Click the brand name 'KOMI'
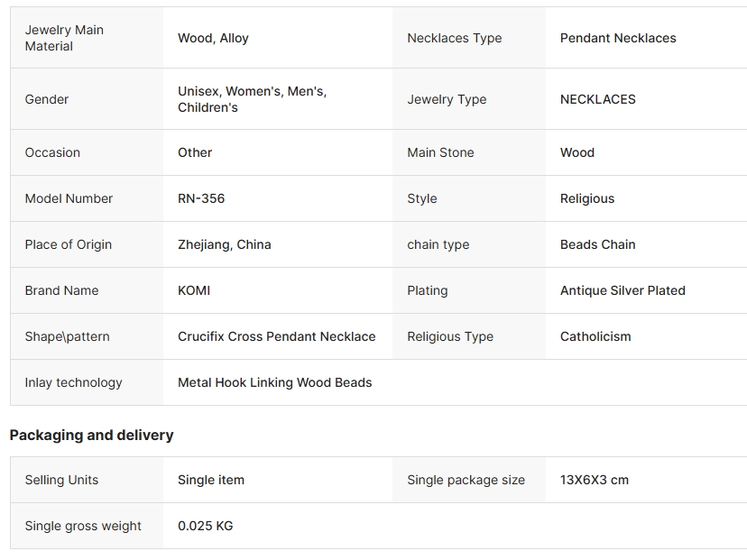 (194, 290)
